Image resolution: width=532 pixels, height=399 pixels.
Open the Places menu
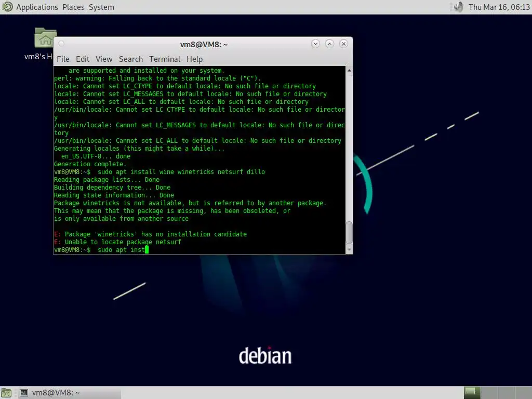tap(73, 7)
